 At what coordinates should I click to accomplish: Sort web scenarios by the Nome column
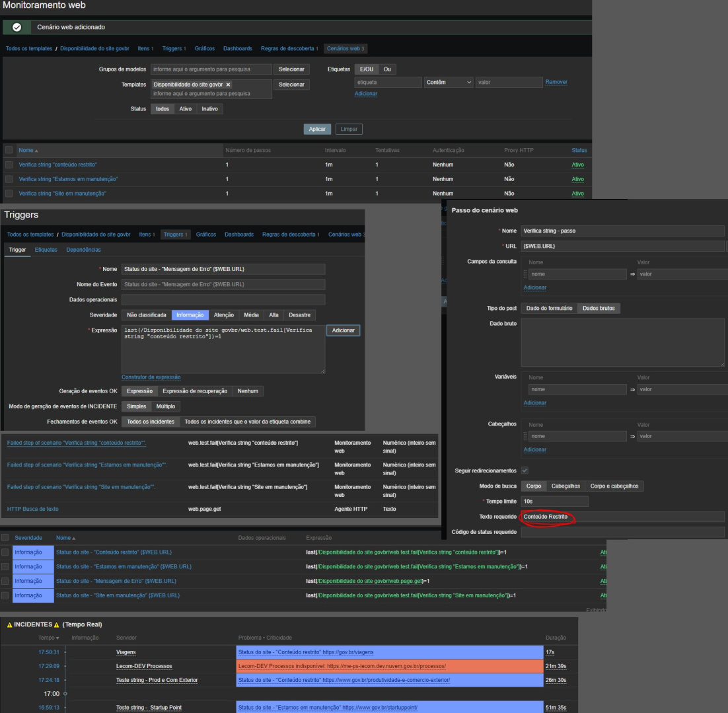25,151
